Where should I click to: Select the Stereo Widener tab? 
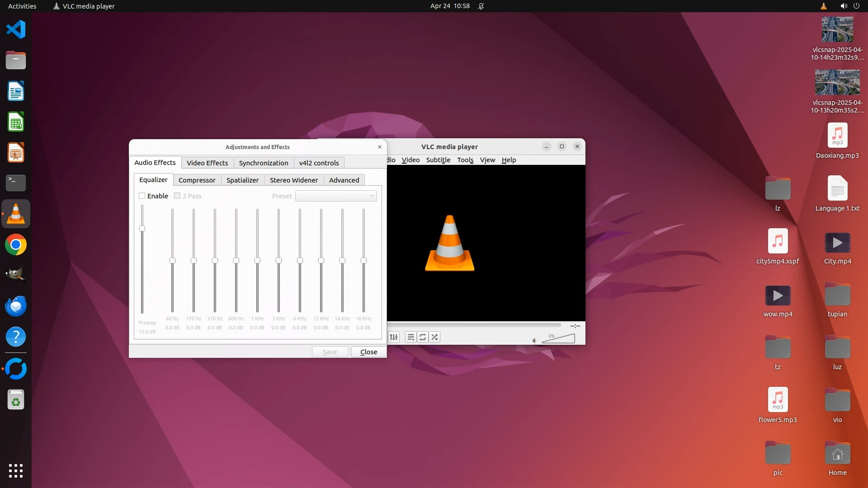click(x=294, y=180)
